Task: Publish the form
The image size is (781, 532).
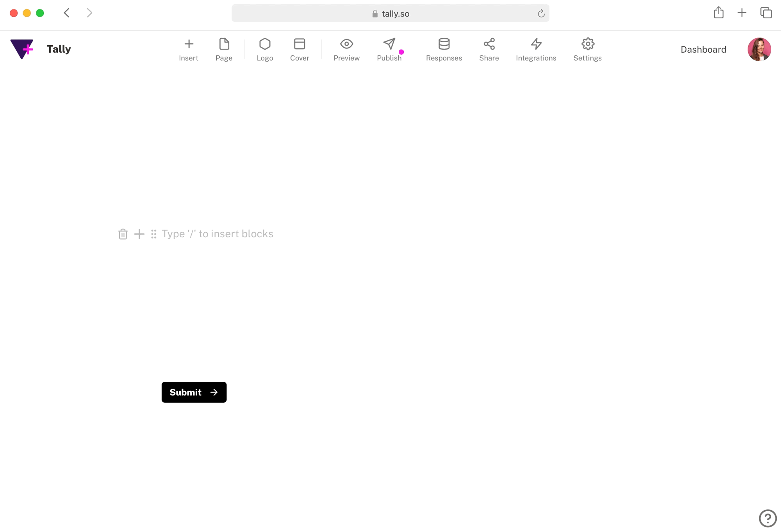Action: [x=389, y=50]
